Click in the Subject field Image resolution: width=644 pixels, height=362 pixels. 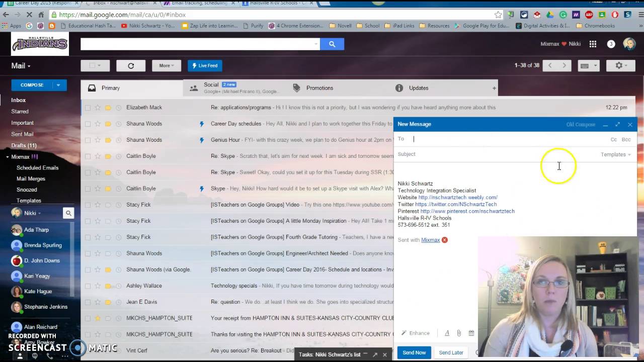click(x=498, y=154)
